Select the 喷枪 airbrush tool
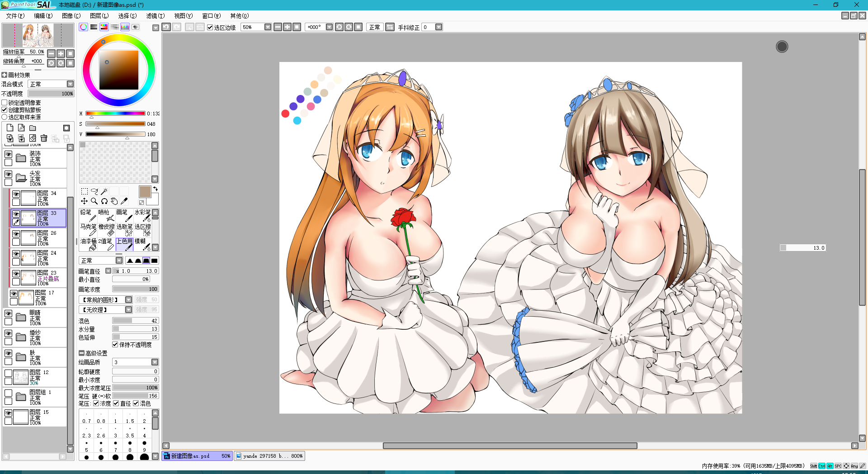Viewport: 868px width, 474px height. [106, 216]
